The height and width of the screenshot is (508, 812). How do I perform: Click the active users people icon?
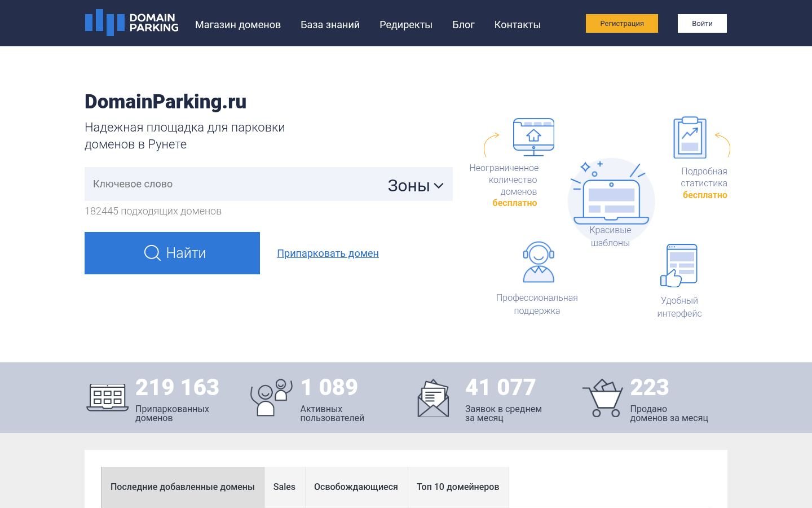pyautogui.click(x=272, y=397)
